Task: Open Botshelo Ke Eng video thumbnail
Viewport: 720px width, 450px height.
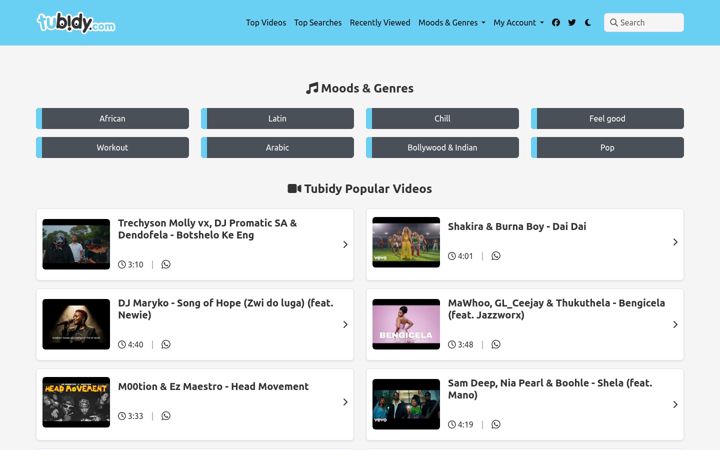Action: 76,244
